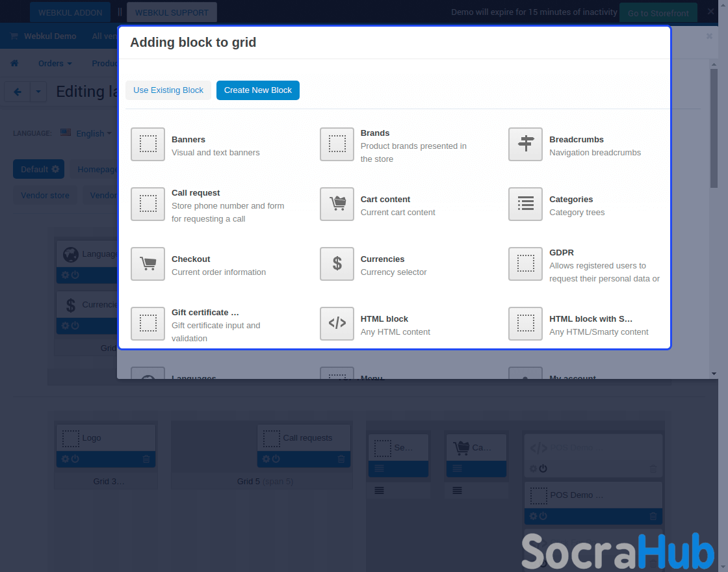This screenshot has width=728, height=572.
Task: Choose the Categories list icon
Action: click(526, 204)
